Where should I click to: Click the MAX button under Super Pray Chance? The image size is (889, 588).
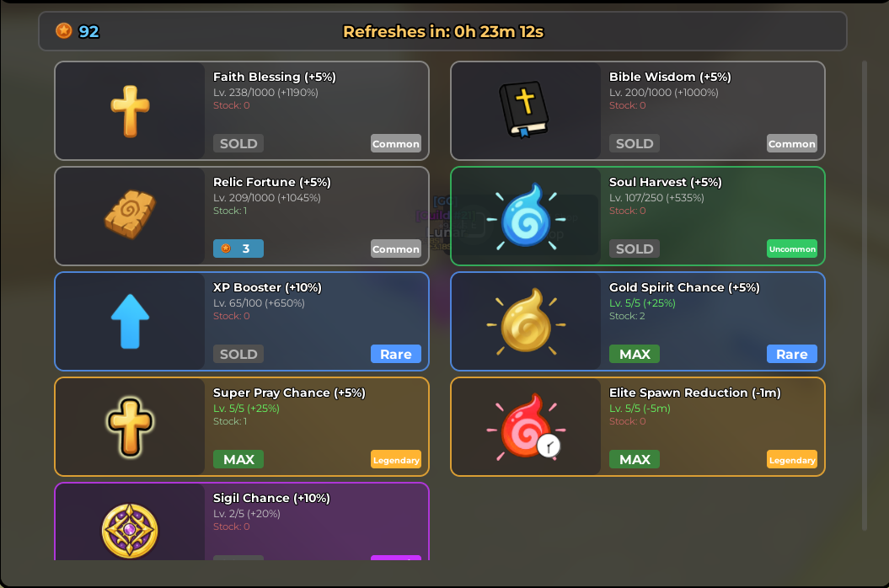(238, 459)
